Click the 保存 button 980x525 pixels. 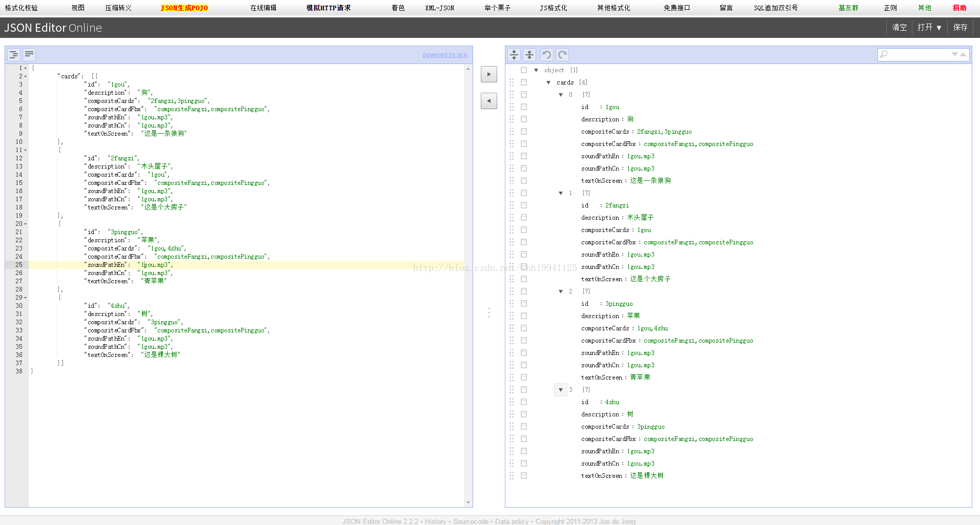coord(961,28)
